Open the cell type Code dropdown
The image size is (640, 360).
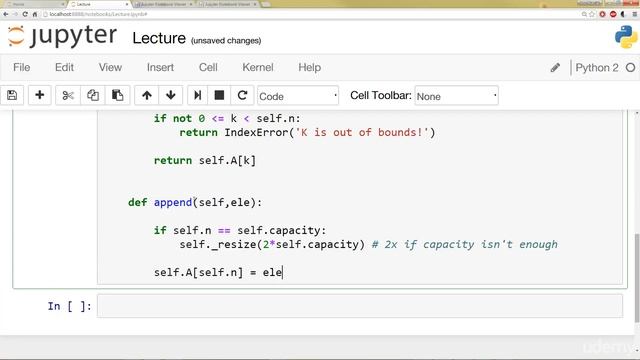pyautogui.click(x=298, y=96)
